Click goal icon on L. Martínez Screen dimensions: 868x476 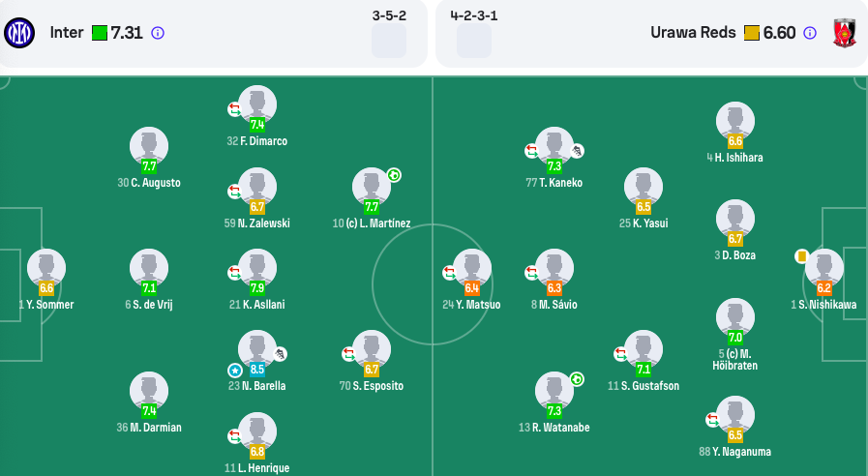[x=394, y=175]
